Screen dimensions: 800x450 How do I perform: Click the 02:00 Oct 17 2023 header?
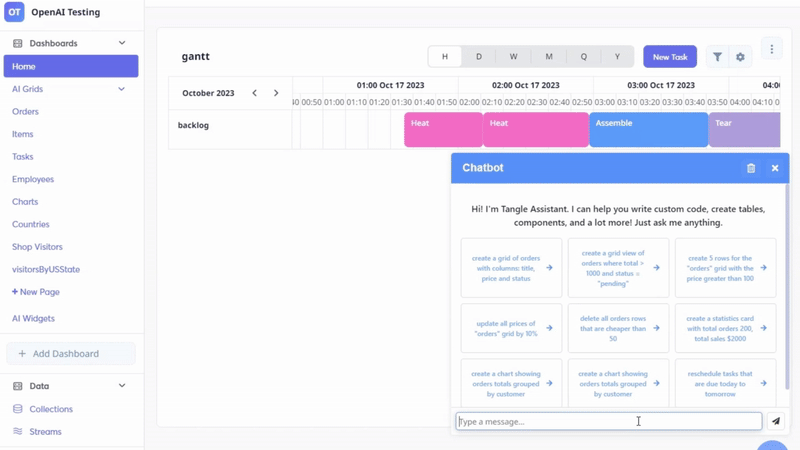click(x=526, y=85)
